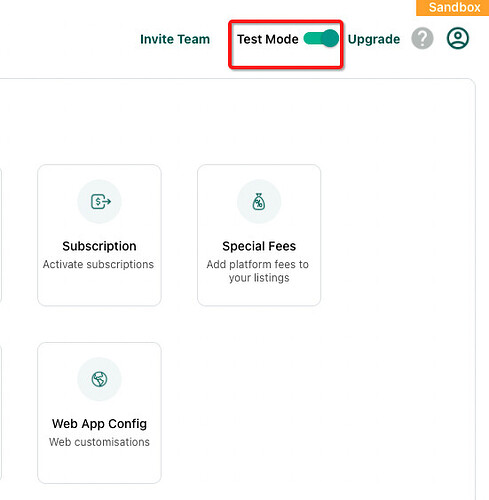This screenshot has height=500, width=489.
Task: Click the Special Fees money bag icon
Action: [259, 202]
